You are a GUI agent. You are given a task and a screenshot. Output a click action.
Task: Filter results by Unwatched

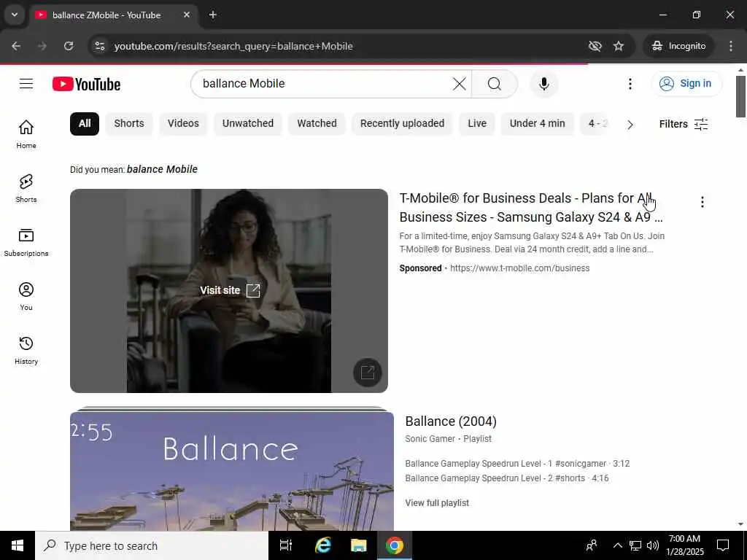(x=248, y=124)
